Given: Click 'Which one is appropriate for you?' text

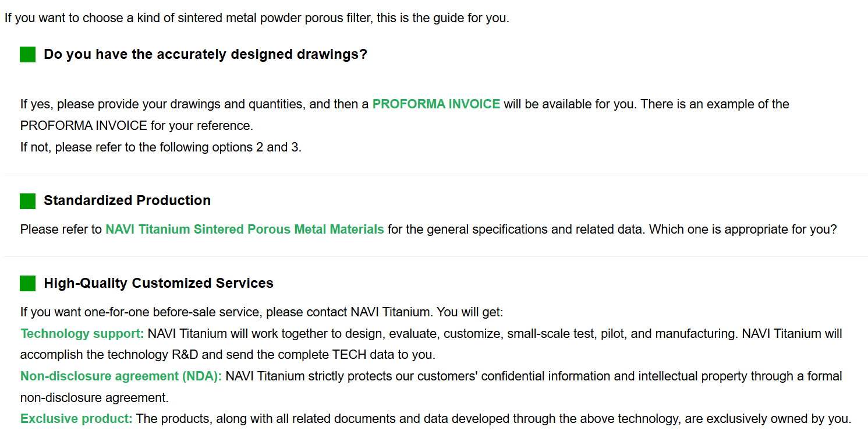Looking at the screenshot, I should [743, 230].
